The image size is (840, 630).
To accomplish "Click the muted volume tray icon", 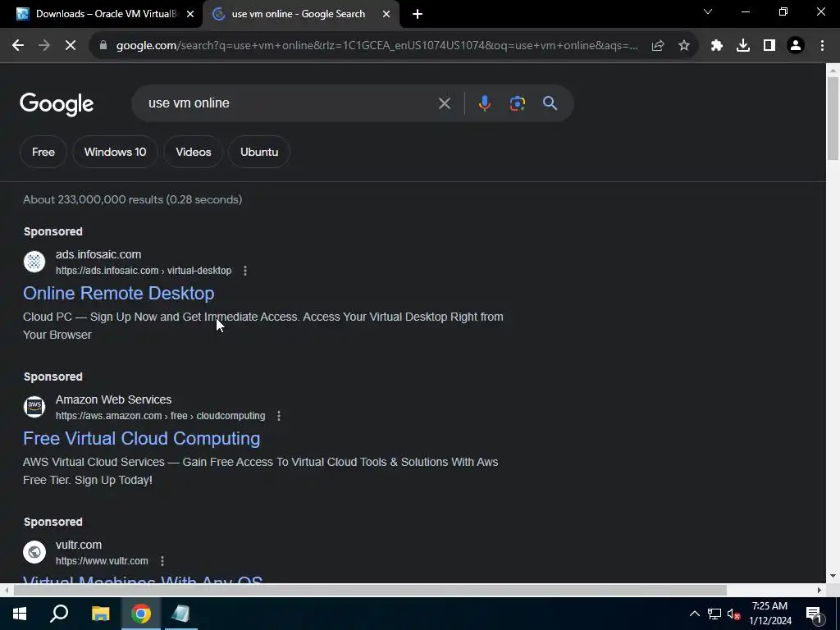I will pyautogui.click(x=733, y=614).
